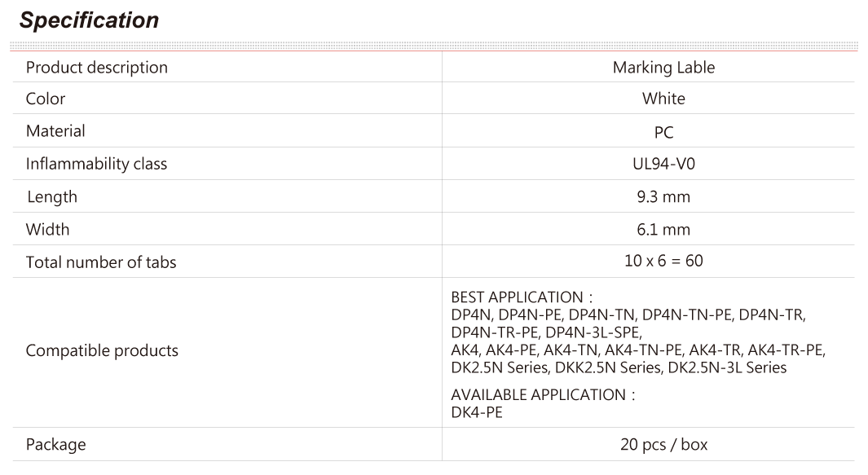Select the "Width" row label

47,229
